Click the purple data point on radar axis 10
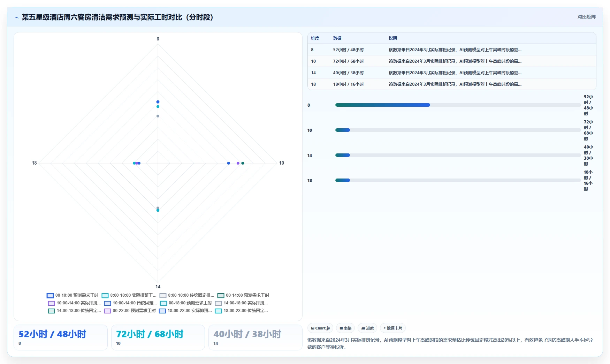The width and height of the screenshot is (610, 364). pos(238,163)
